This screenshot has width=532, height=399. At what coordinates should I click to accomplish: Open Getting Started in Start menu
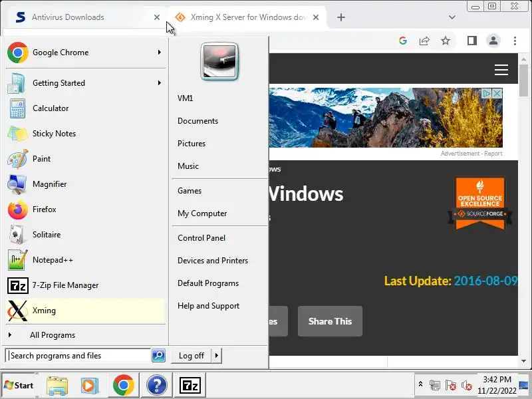click(85, 83)
